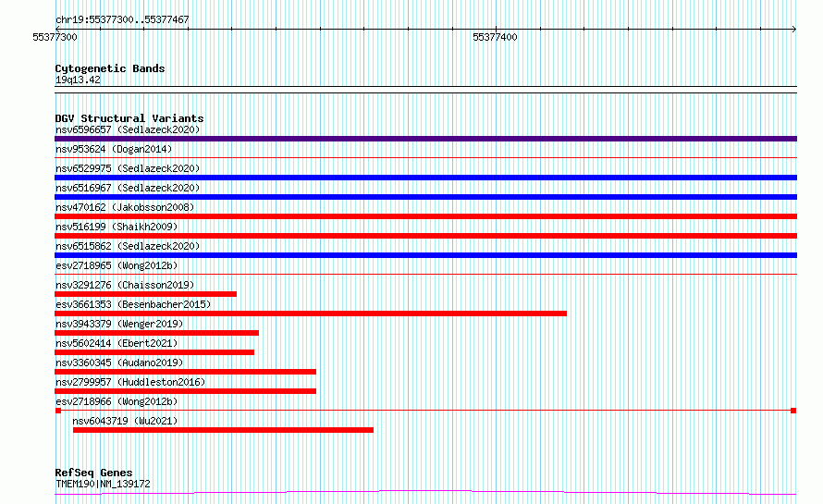Image resolution: width=823 pixels, height=504 pixels.
Task: Select the red nsv3360345 variant bar
Action: [185, 372]
